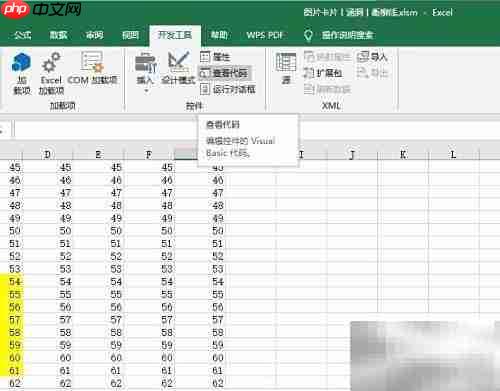Select cell 62 in column D
This screenshot has height=391, width=500.
47,383
